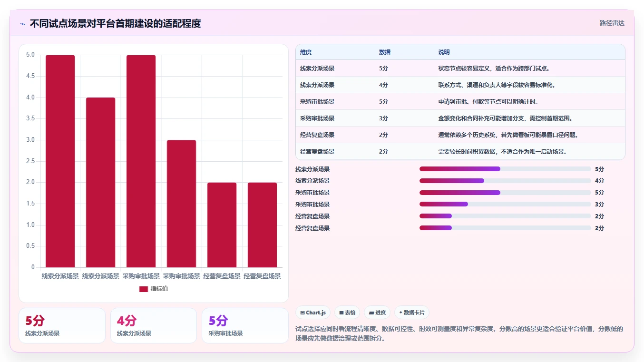Viewport: 644px width, 362px height.
Task: Select the 数据卡片 tag chip
Action: coord(412,313)
